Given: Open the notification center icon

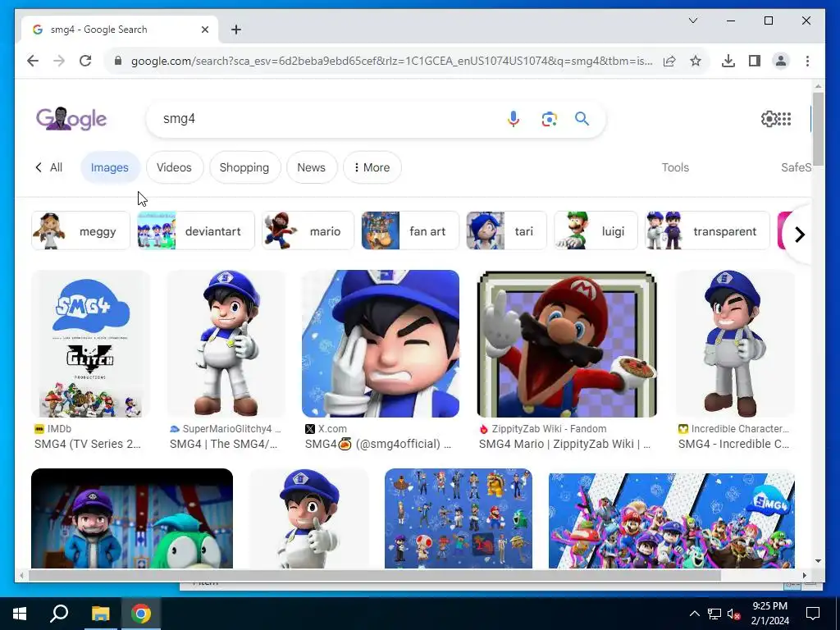Looking at the screenshot, I should (x=813, y=614).
